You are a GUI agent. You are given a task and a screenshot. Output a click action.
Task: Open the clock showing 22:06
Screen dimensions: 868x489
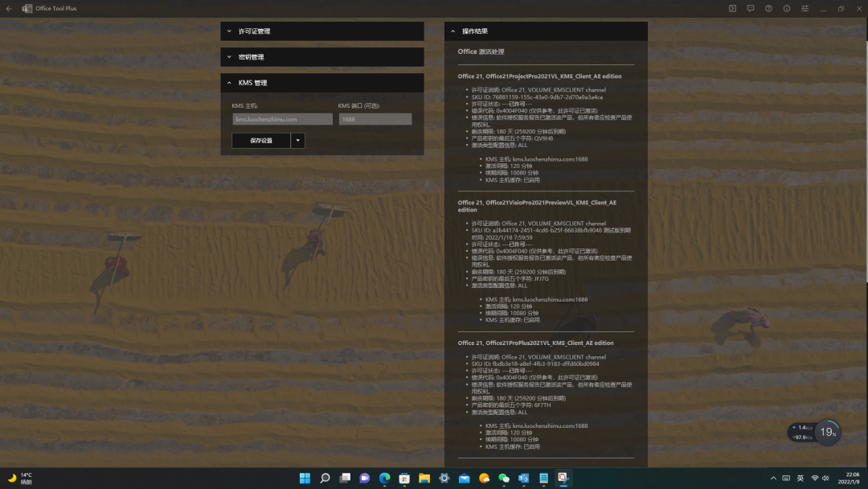click(850, 478)
